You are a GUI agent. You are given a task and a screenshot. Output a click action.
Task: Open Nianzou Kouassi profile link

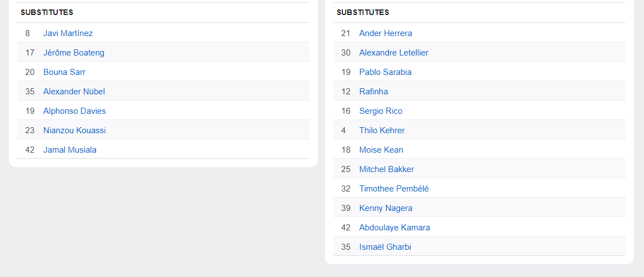point(74,130)
